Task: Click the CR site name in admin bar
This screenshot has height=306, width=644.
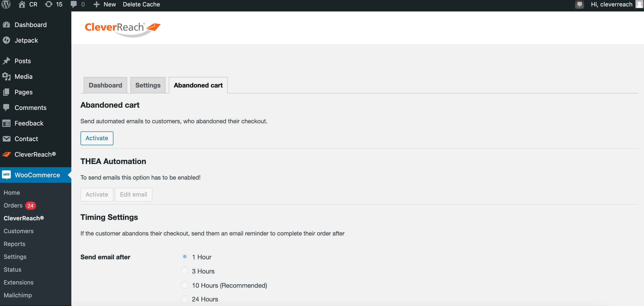Action: pos(33,4)
